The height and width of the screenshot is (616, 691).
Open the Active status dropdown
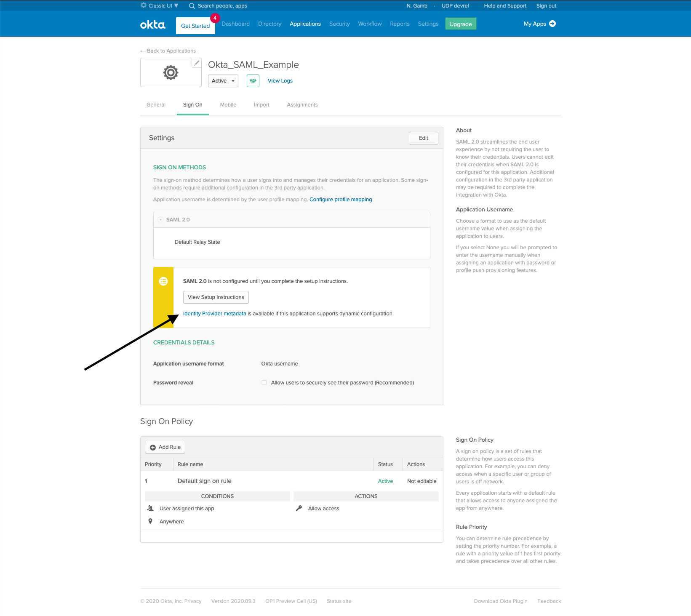coord(223,81)
